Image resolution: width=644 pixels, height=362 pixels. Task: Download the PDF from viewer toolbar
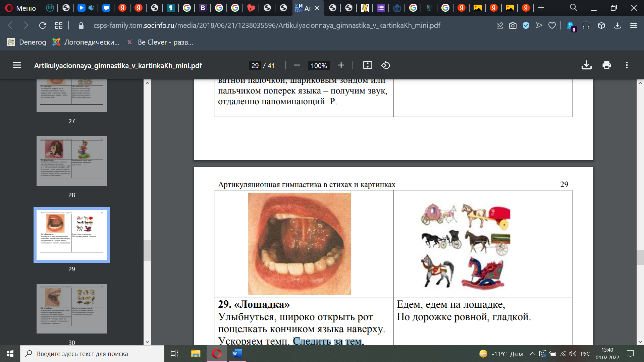click(x=586, y=65)
